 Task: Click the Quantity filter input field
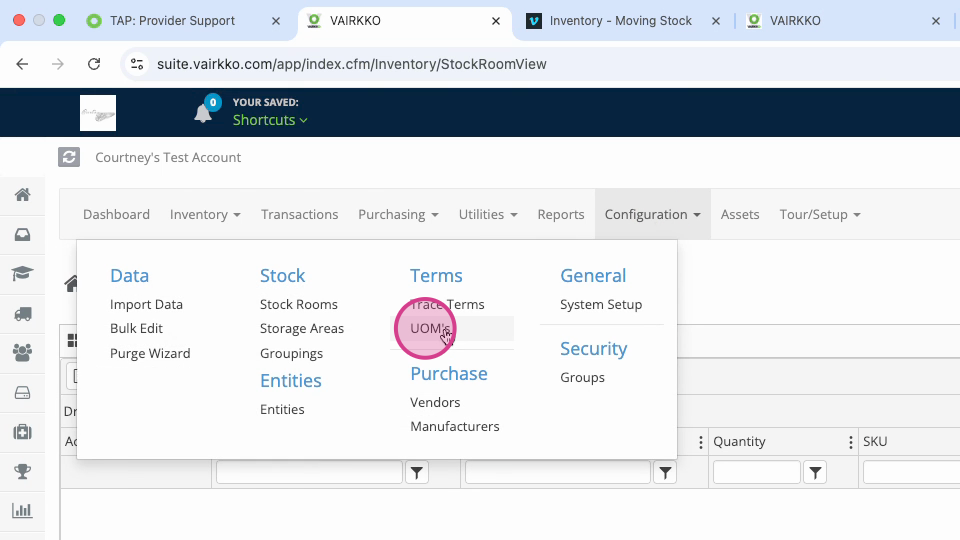coord(757,472)
